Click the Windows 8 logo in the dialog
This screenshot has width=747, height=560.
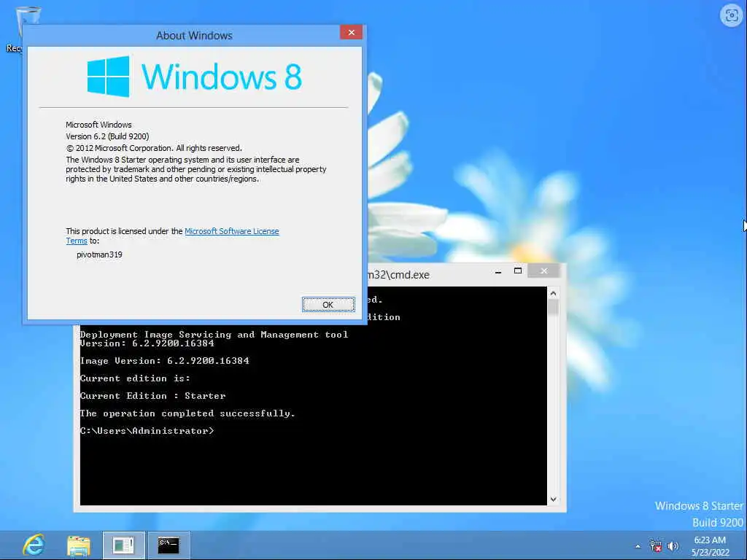(194, 77)
